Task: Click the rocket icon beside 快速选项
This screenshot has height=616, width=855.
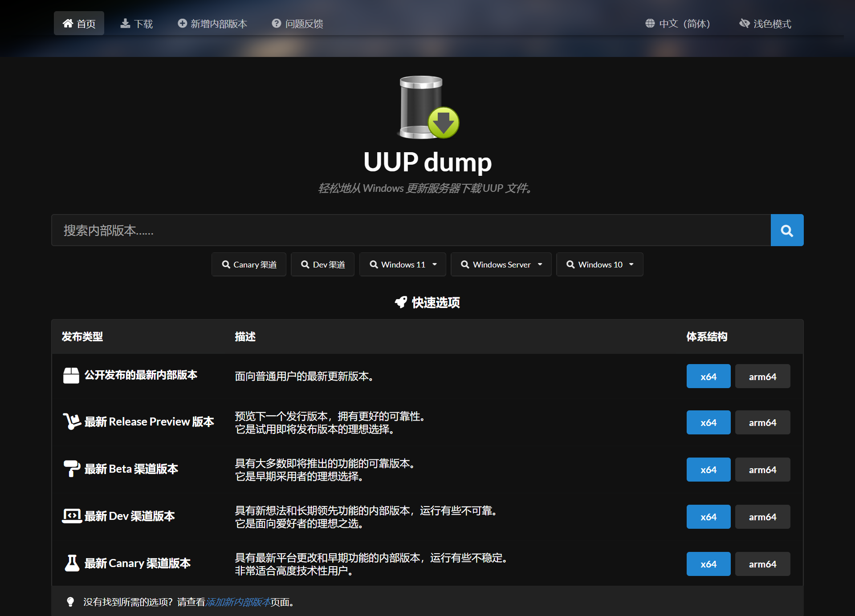Action: (401, 302)
